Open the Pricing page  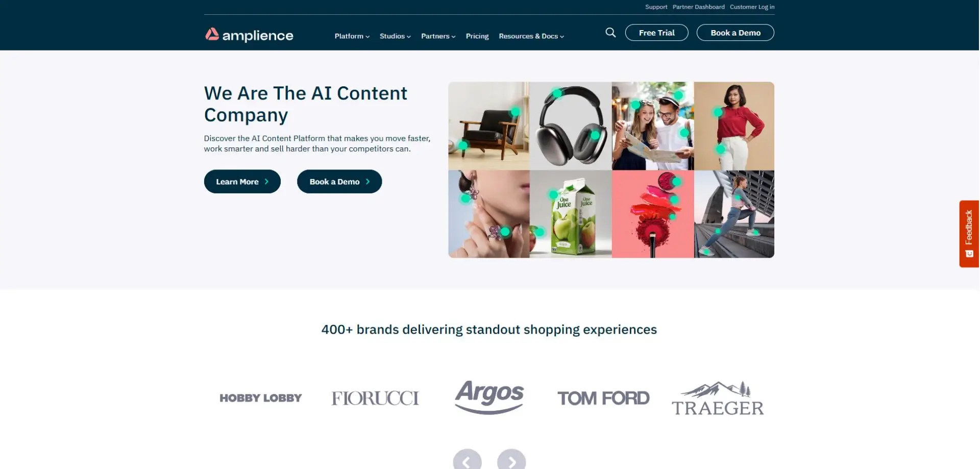477,36
